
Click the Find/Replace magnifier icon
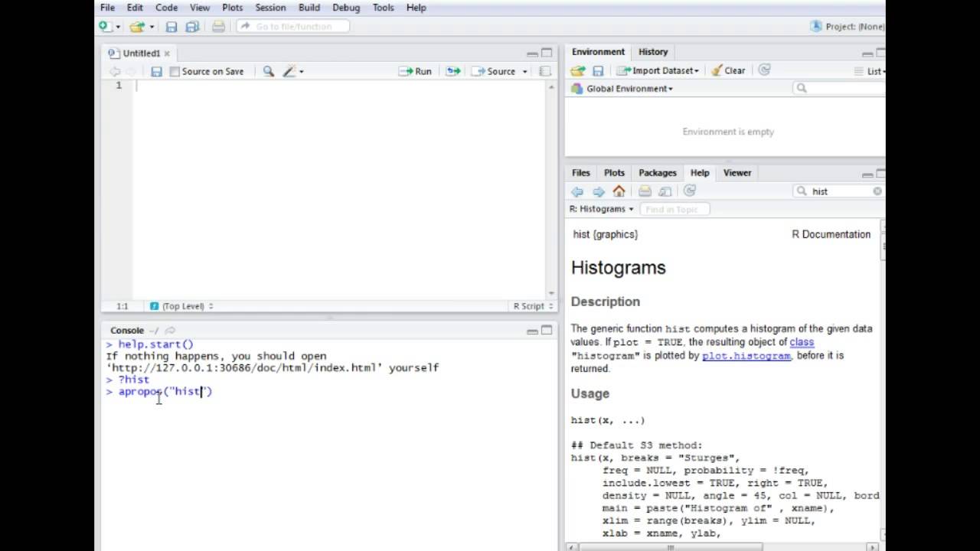(x=269, y=71)
